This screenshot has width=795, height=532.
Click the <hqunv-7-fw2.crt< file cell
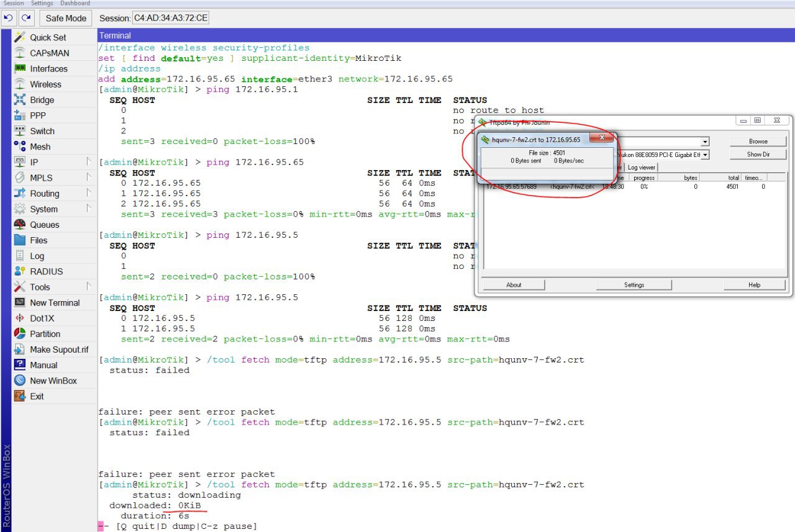click(x=572, y=186)
